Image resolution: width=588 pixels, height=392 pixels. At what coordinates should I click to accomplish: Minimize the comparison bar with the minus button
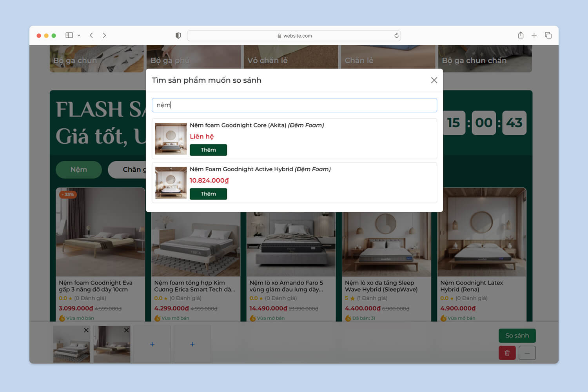pos(527,353)
